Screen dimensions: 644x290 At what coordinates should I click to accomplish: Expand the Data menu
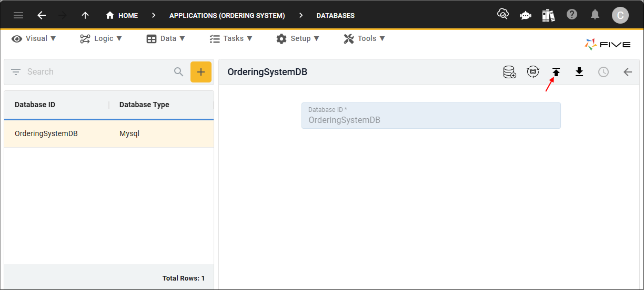click(166, 38)
